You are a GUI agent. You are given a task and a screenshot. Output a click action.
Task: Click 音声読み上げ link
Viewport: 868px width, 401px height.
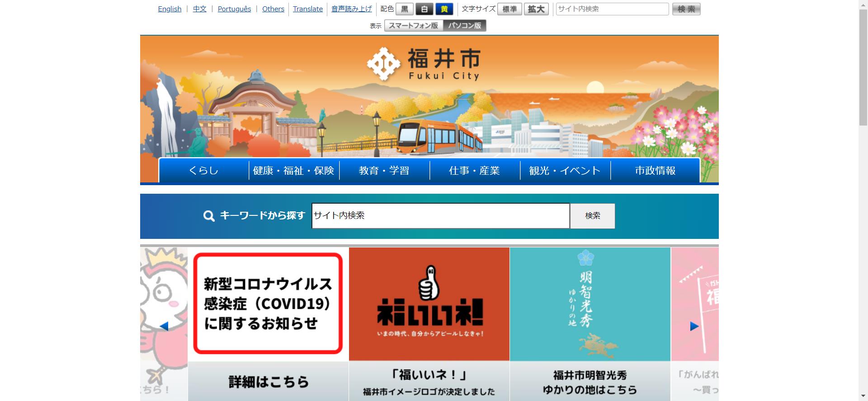[x=352, y=9]
